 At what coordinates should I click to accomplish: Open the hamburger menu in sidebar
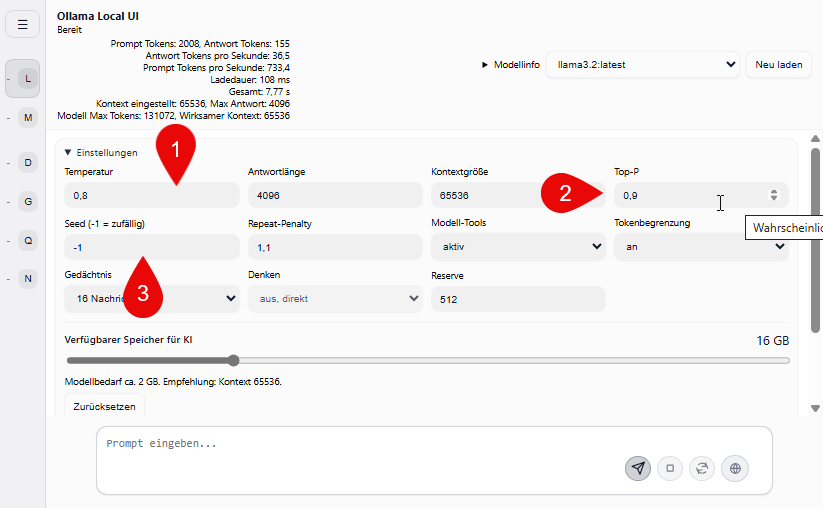pos(22,24)
